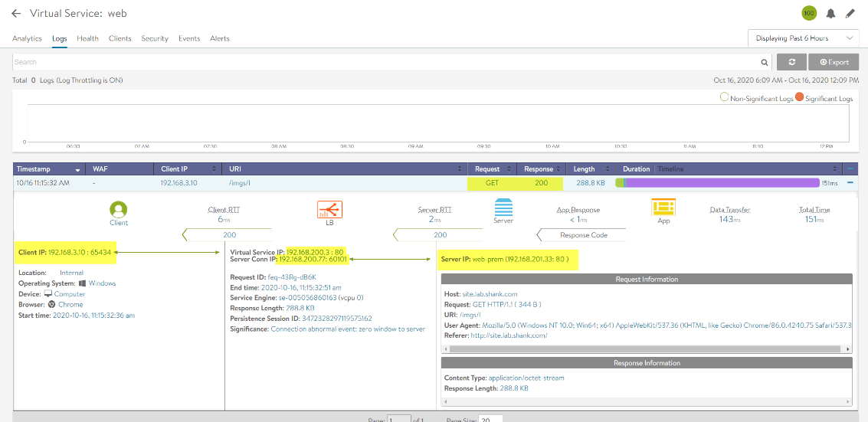
Task: Open the Health tab
Action: 87,39
